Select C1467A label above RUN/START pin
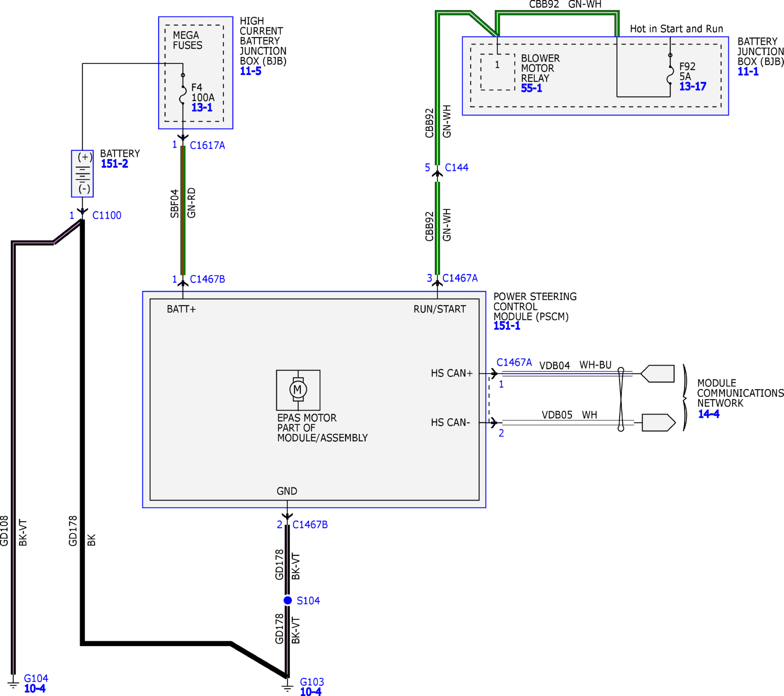 (460, 278)
